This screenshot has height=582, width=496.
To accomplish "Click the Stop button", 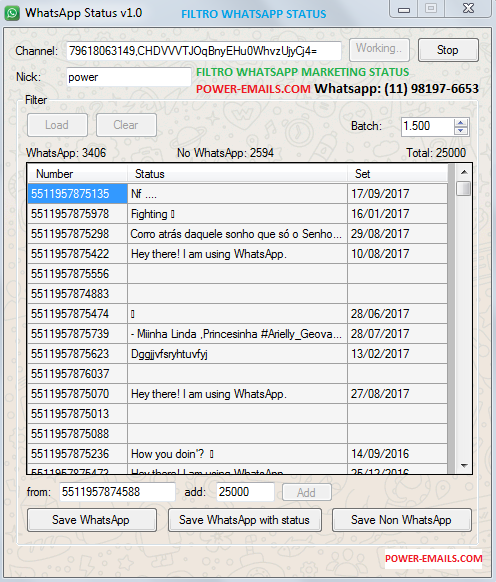I will tap(448, 50).
